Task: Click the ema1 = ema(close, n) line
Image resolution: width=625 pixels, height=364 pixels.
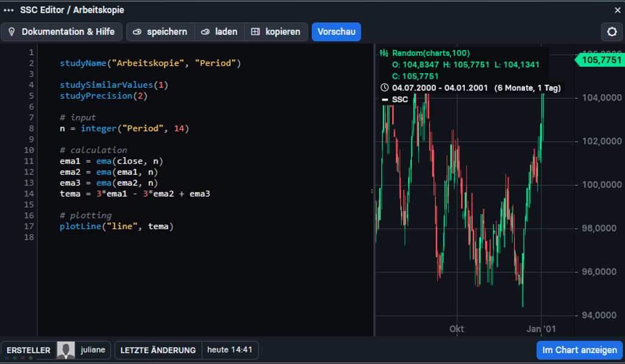Action: coord(111,161)
